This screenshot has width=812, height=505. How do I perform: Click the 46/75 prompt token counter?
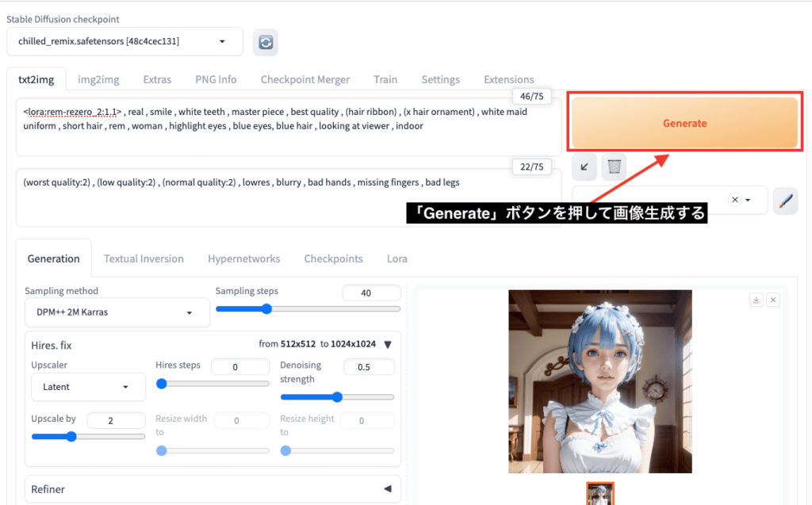531,96
